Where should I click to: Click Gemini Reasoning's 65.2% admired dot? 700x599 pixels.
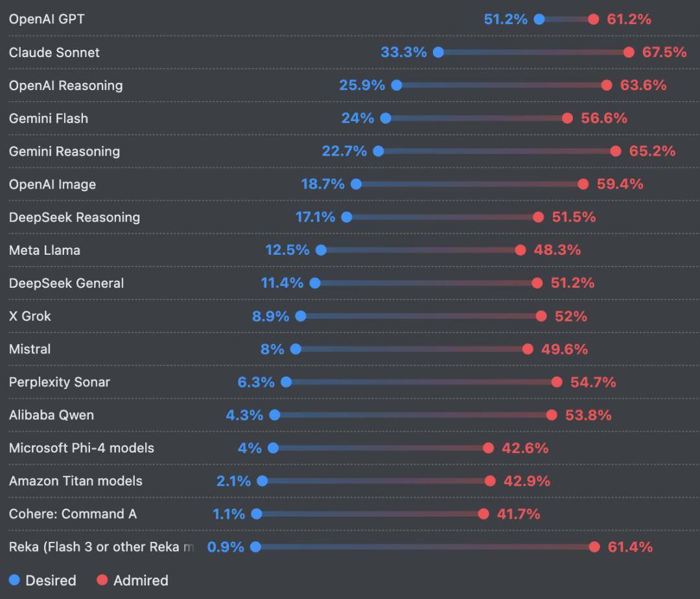[x=616, y=151]
